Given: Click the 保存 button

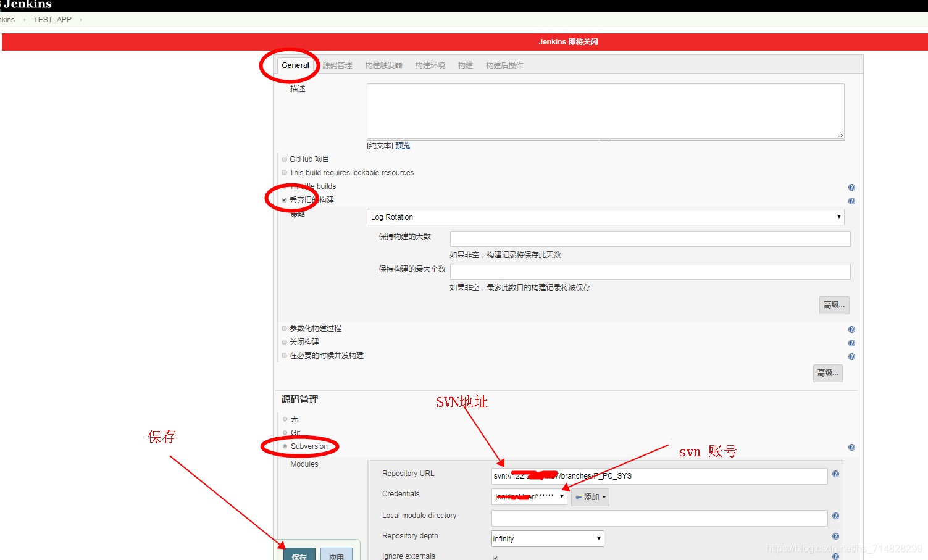Looking at the screenshot, I should tap(299, 555).
